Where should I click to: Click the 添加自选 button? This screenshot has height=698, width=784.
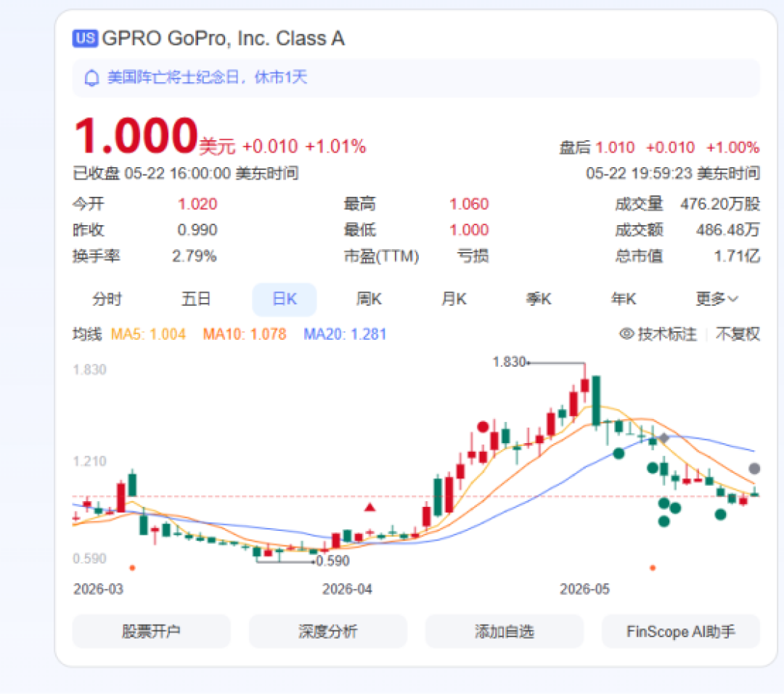pyautogui.click(x=504, y=631)
